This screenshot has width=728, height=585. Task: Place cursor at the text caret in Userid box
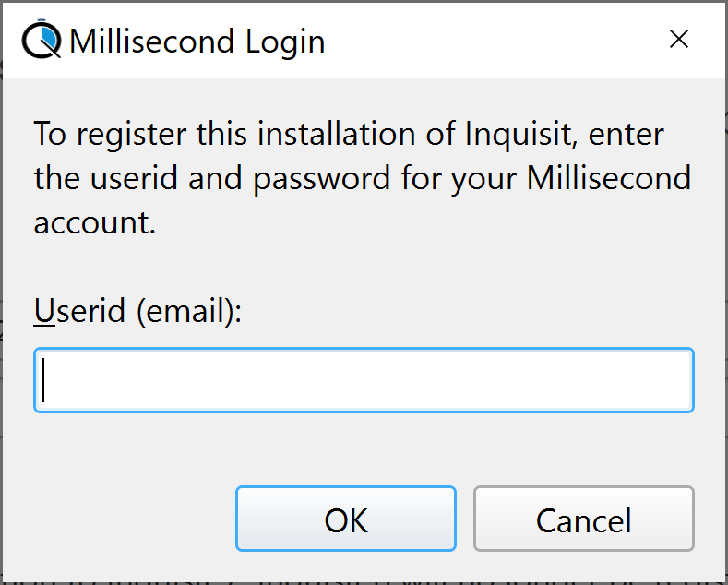click(x=43, y=380)
